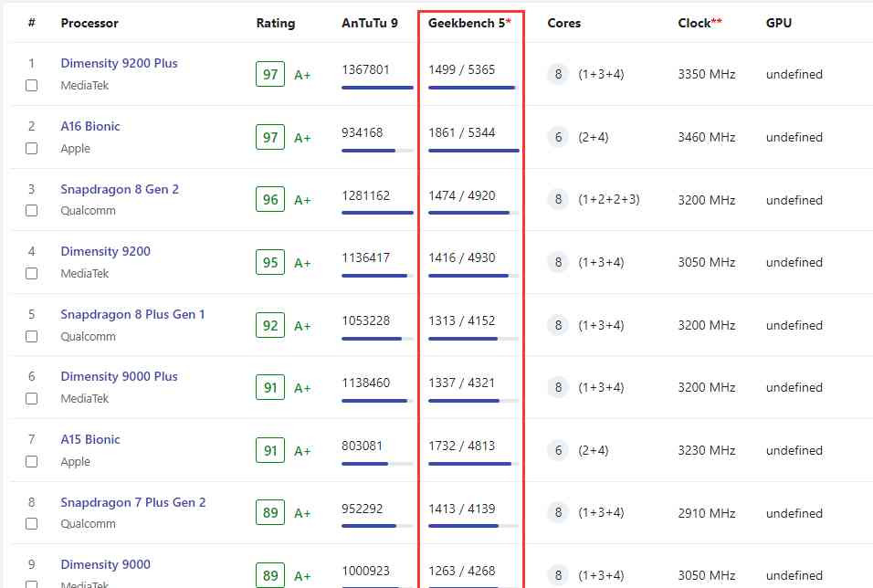The width and height of the screenshot is (873, 588).
Task: Click the GPU column header
Action: (778, 23)
